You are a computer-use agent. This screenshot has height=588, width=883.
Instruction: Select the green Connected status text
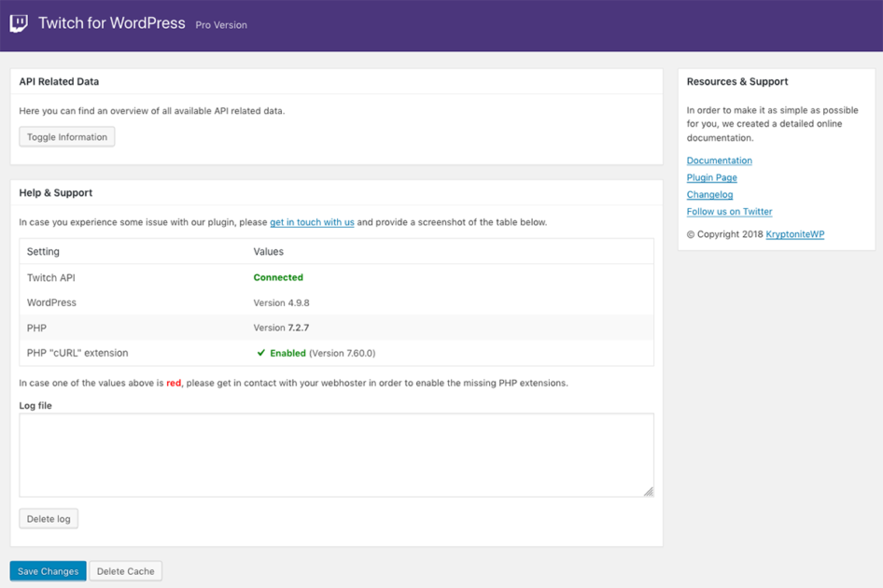pos(278,277)
